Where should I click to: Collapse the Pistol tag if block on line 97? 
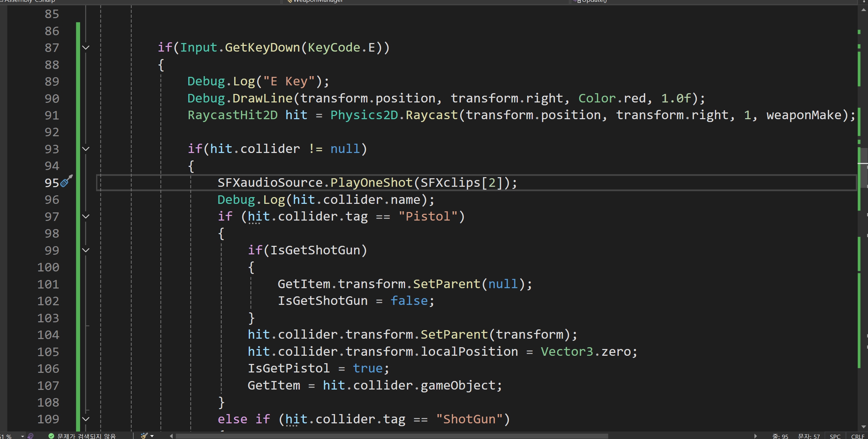point(86,216)
